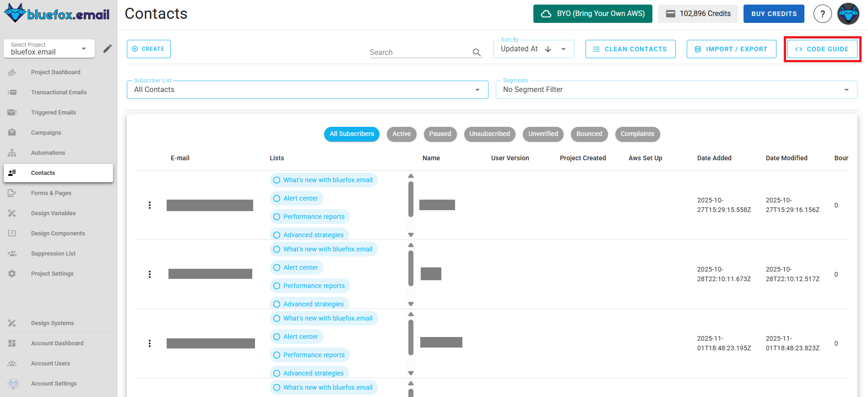The image size is (868, 397).
Task: Open the help question mark icon
Action: [x=822, y=14]
